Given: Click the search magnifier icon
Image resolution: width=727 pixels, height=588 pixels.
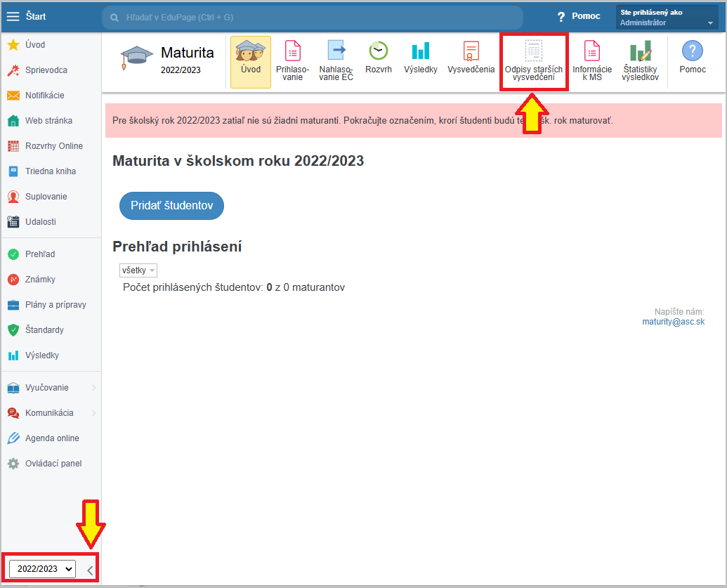Looking at the screenshot, I should [x=114, y=18].
